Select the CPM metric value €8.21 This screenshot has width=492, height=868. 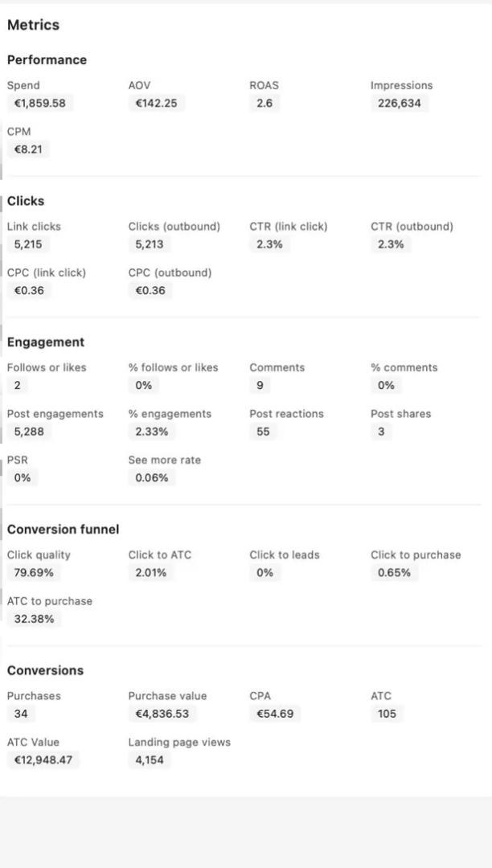coord(27,149)
